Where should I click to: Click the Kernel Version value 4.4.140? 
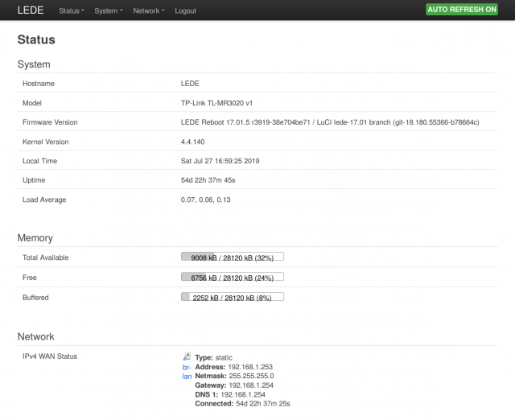click(192, 142)
